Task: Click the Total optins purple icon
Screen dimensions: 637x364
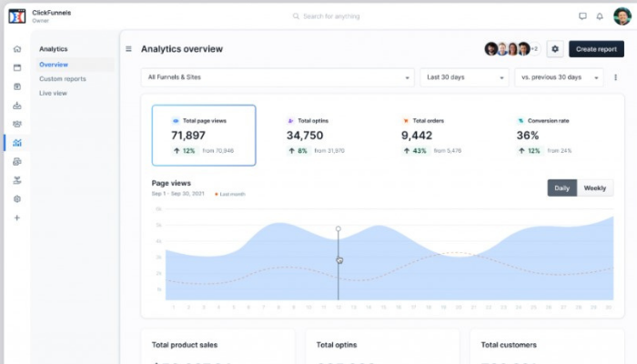Action: 290,121
